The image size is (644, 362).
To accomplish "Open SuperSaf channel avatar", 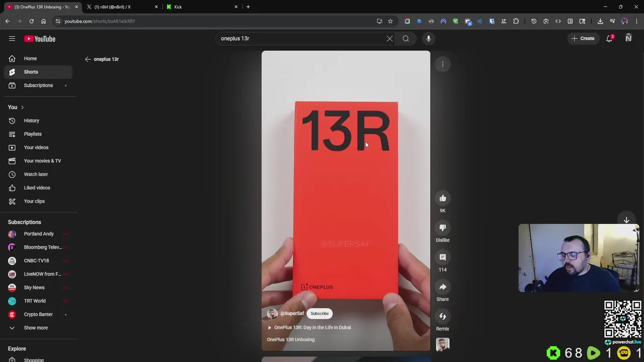I will [272, 313].
